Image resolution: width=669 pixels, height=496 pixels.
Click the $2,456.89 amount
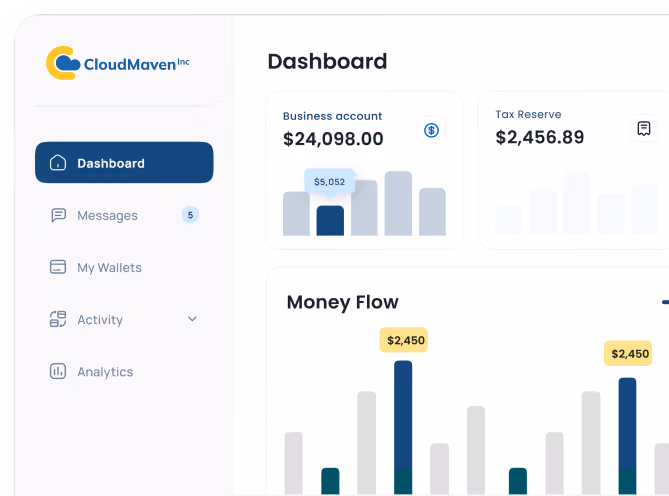pos(539,137)
